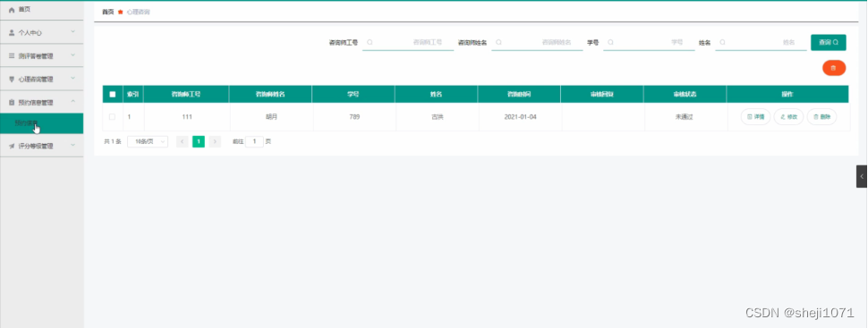Screen dimensions: 868x328
Task: Click the 789 student number cell
Action: pos(354,117)
